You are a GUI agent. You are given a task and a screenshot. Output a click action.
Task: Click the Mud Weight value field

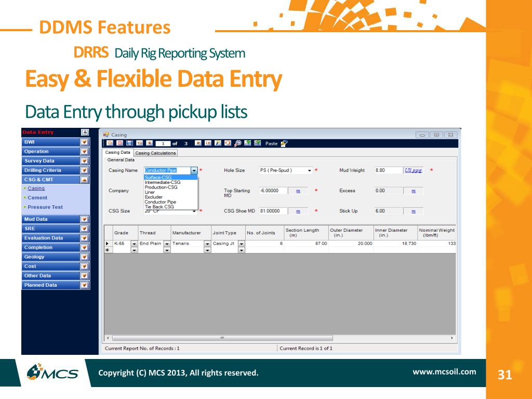coord(388,170)
